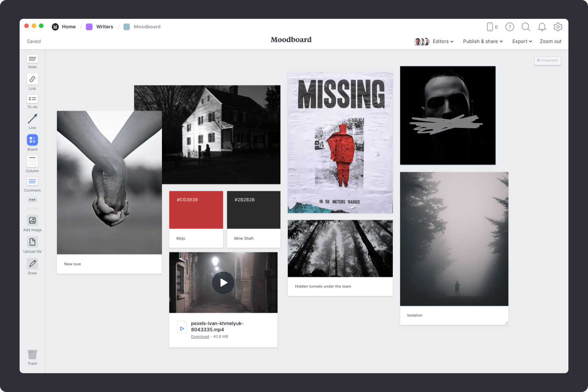Select the red #C03939 Mojo swatch

click(196, 210)
